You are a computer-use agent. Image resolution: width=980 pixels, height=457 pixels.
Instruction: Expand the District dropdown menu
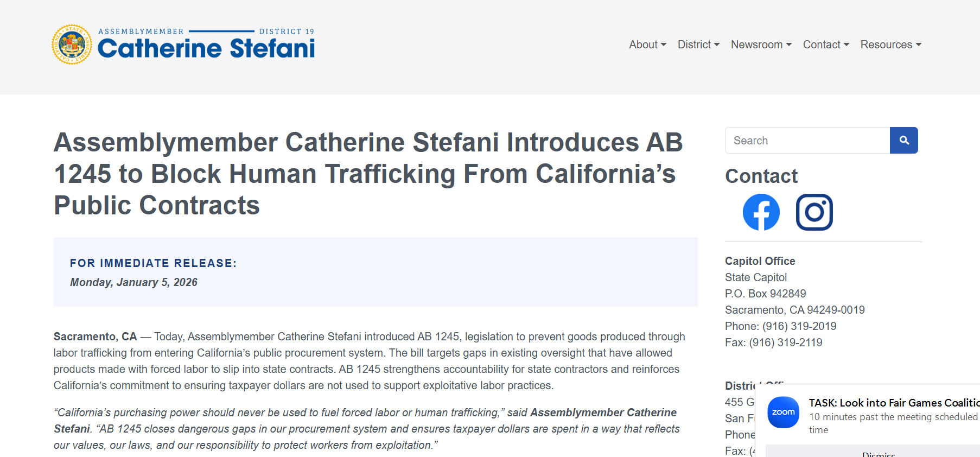point(698,45)
